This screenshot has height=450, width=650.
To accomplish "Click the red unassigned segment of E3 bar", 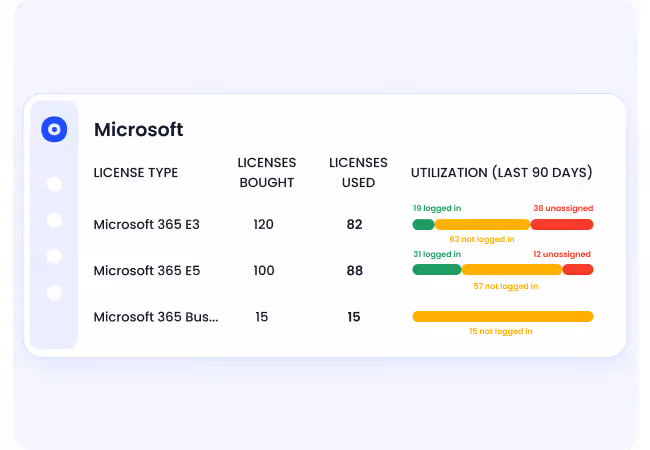I will coord(562,225).
